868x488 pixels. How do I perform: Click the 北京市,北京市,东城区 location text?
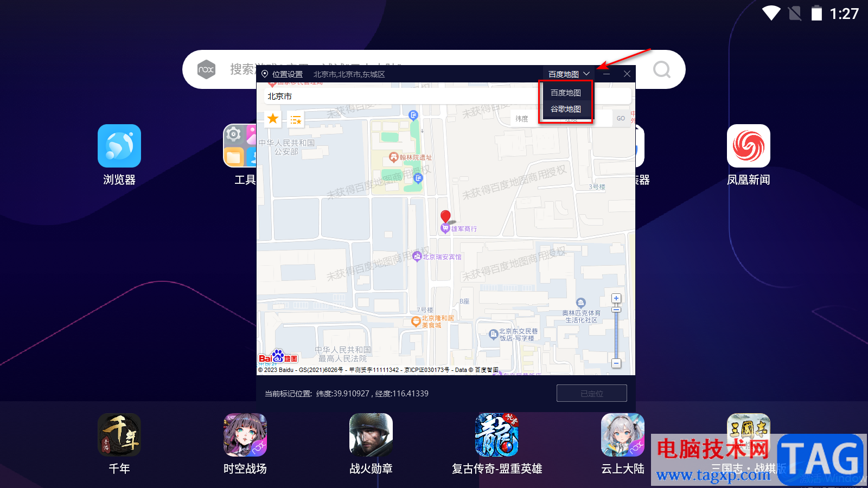[349, 74]
